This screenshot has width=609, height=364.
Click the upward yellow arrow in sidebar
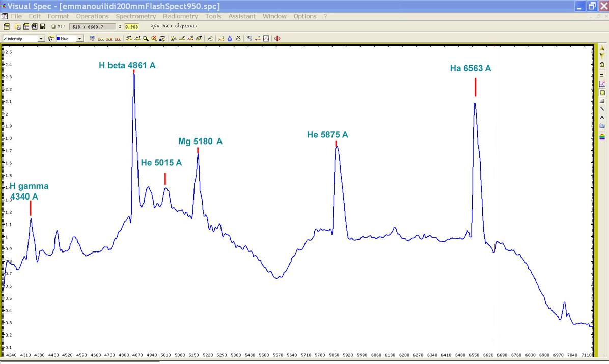pyautogui.click(x=602, y=48)
